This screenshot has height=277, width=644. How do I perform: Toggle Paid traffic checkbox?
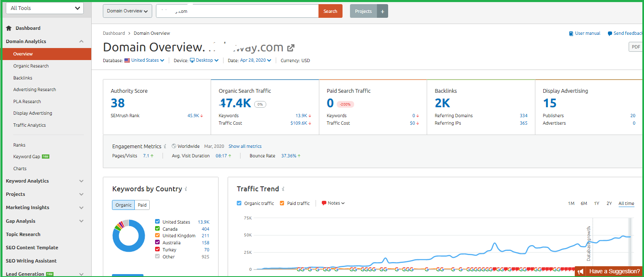(282, 203)
